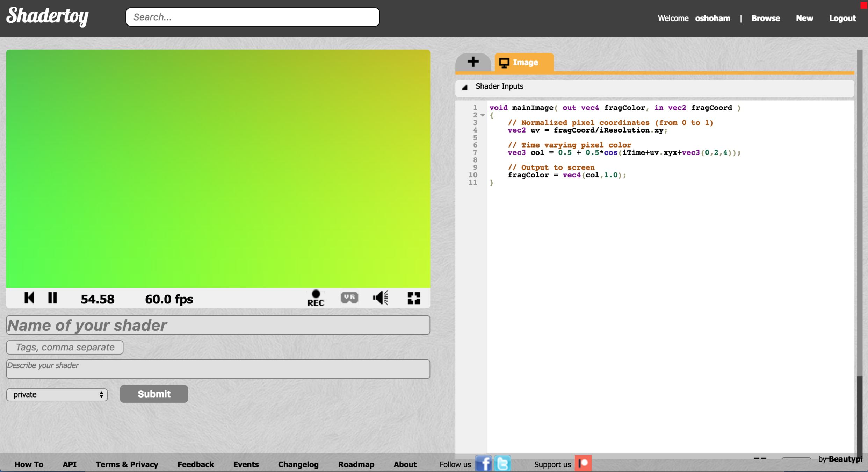Enable VR mode icon
The image size is (868, 472).
tap(349, 298)
